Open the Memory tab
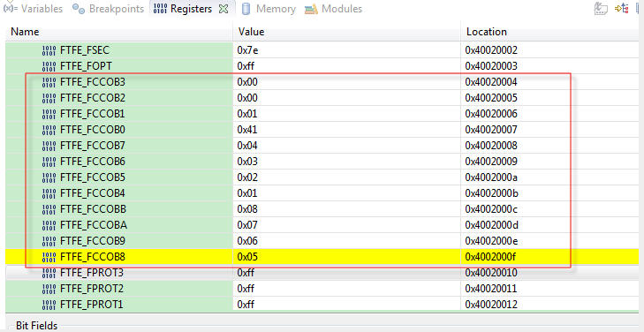Viewport: 644px width, 332px height. pos(269,9)
